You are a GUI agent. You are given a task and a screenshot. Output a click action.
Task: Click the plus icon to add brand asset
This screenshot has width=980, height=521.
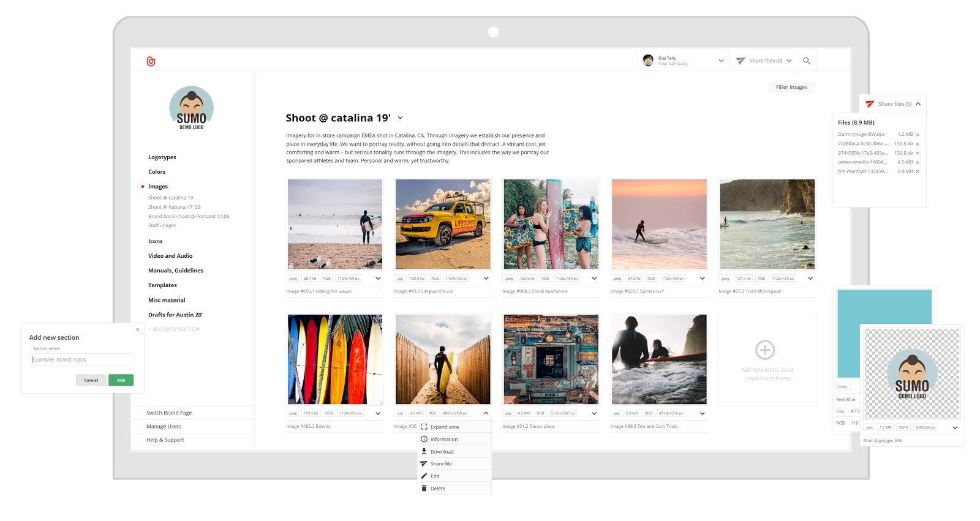[x=764, y=350]
